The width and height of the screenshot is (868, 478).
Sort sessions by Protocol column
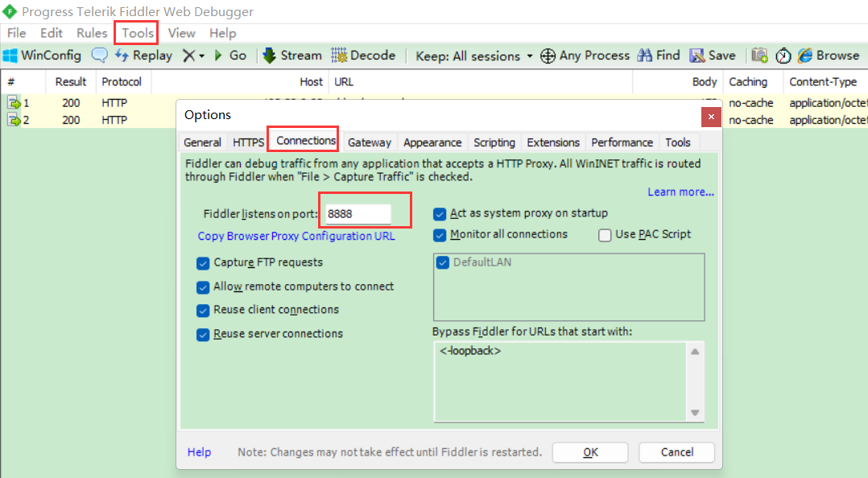(123, 82)
